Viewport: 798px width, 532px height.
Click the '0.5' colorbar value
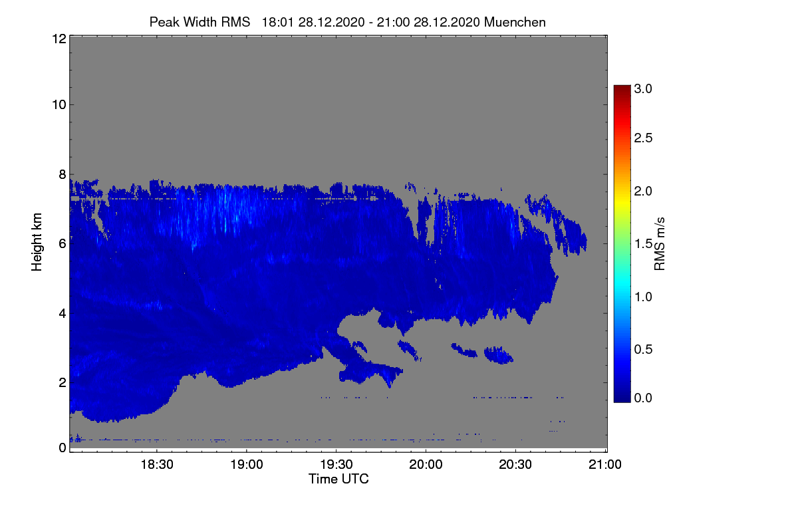click(x=644, y=349)
